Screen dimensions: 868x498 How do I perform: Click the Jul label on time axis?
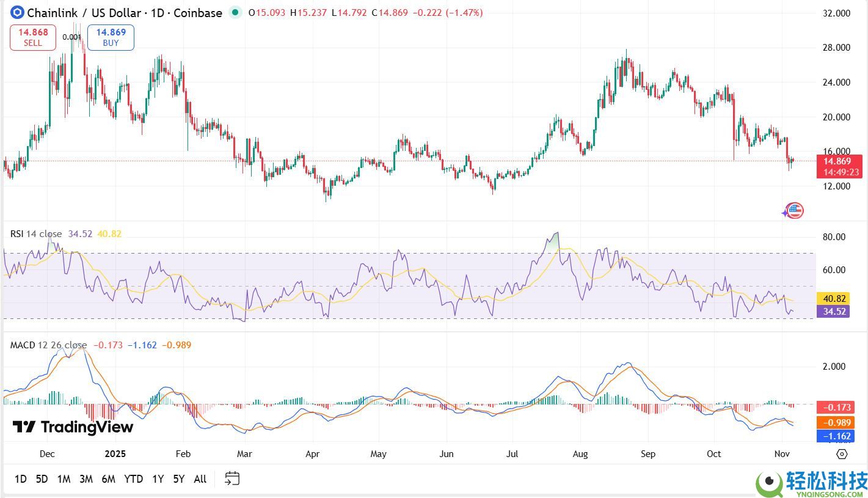pyautogui.click(x=512, y=454)
